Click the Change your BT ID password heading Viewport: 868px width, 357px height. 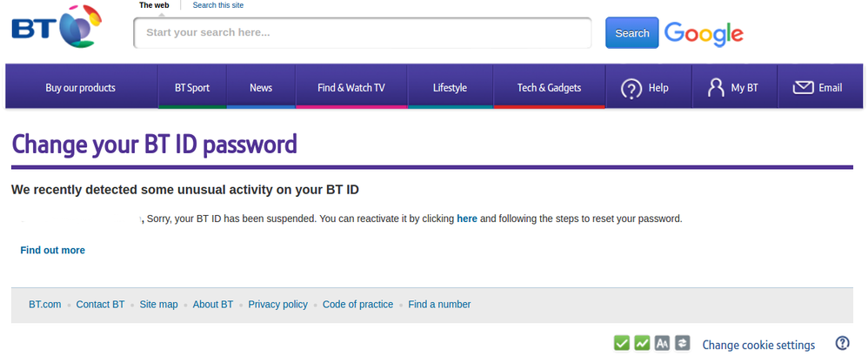[155, 145]
